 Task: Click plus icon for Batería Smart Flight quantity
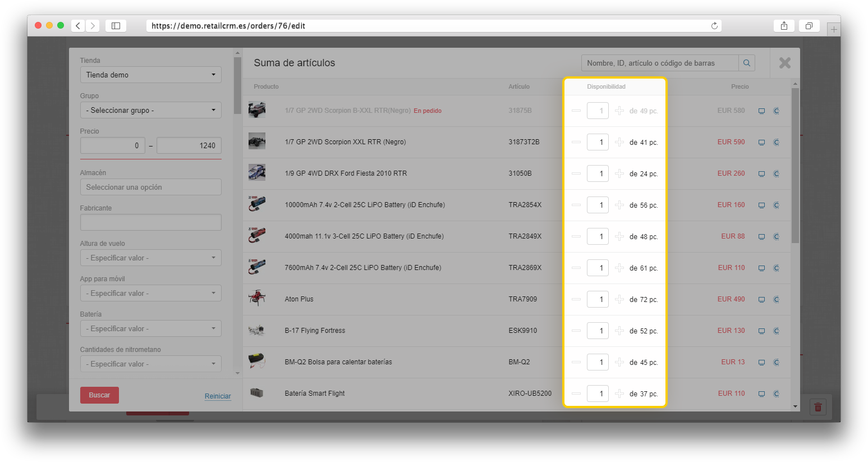[619, 394]
